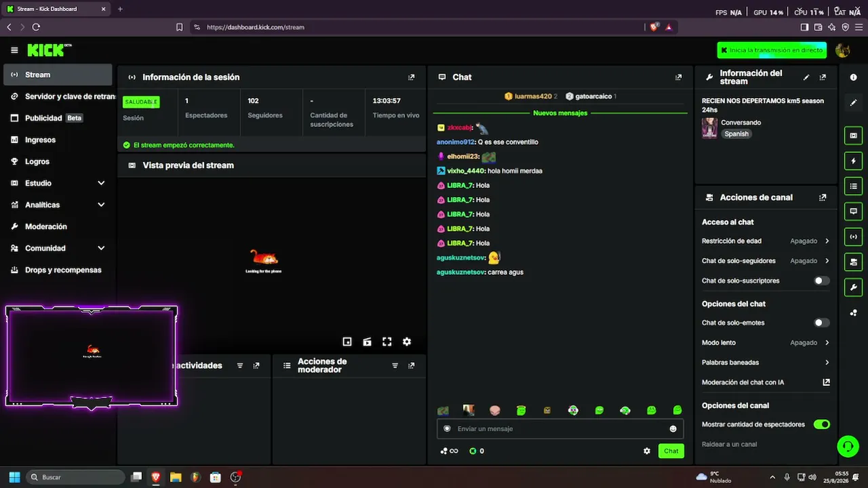
Task: Pop out the actividades panel
Action: [256, 365]
